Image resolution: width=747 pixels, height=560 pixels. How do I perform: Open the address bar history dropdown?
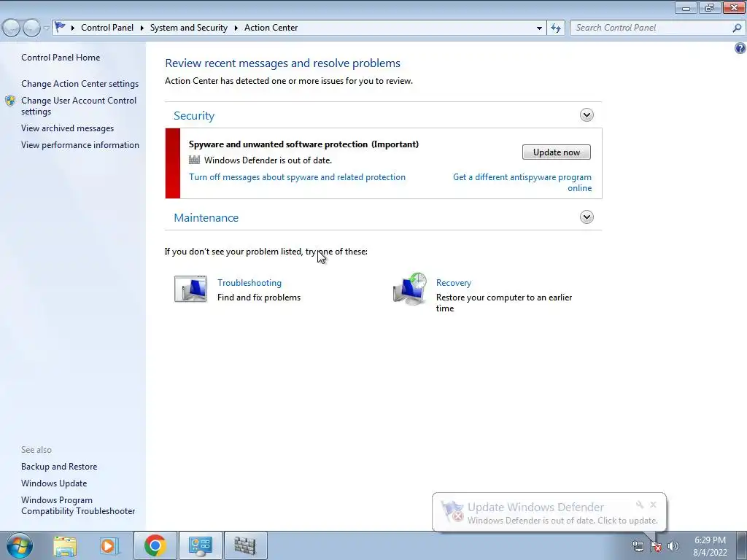539,28
